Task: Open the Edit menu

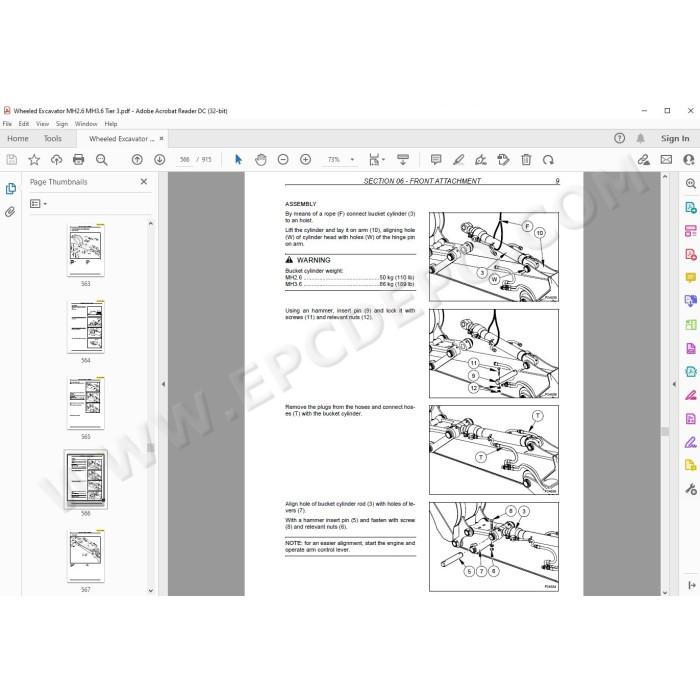Action: (24, 124)
